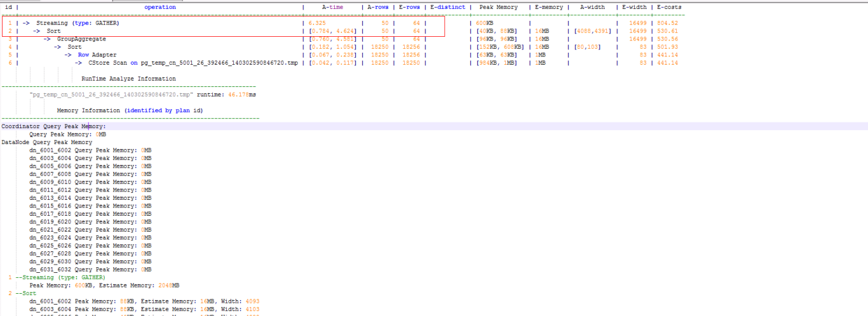Click the dn_6001_6002 line with Width: 4093
Screen dimensions: 868x316
point(144,301)
